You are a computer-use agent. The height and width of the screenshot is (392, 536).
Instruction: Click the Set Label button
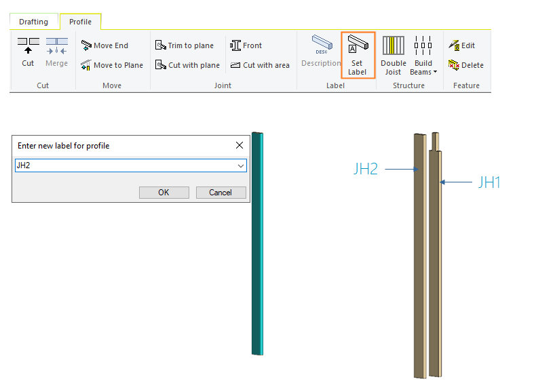point(358,54)
